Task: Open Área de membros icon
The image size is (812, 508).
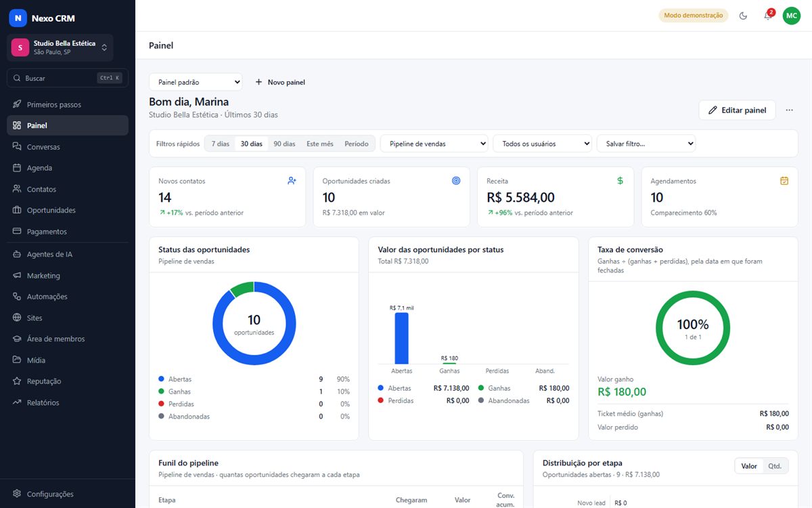Action: click(17, 339)
